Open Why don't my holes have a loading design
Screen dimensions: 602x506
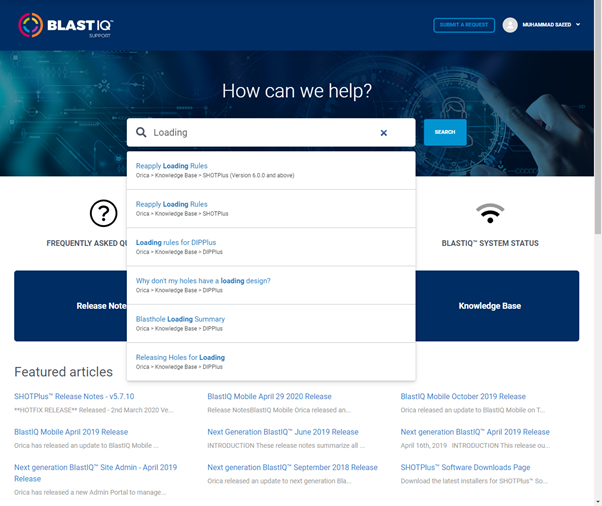(x=271, y=285)
